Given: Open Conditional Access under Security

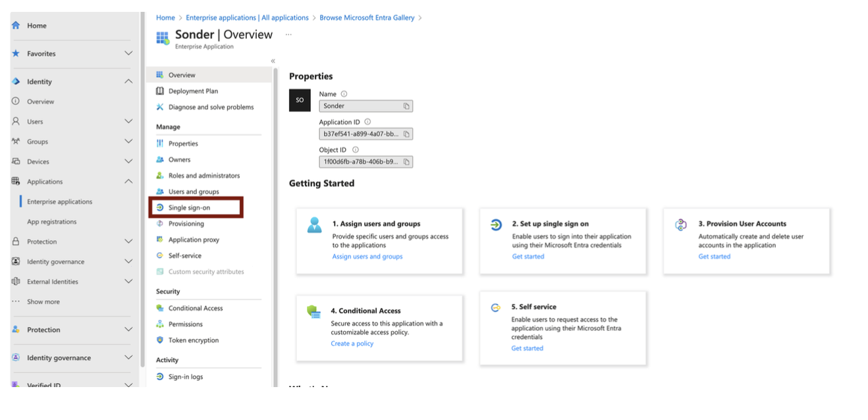Looking at the screenshot, I should tap(195, 308).
